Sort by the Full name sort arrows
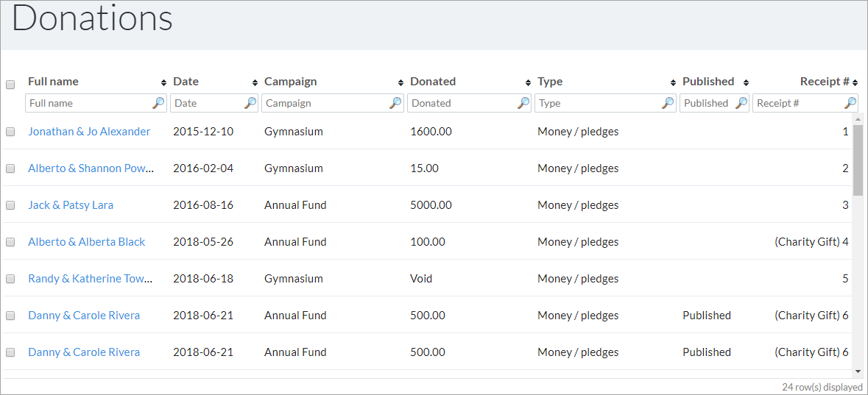The image size is (868, 395). click(163, 82)
